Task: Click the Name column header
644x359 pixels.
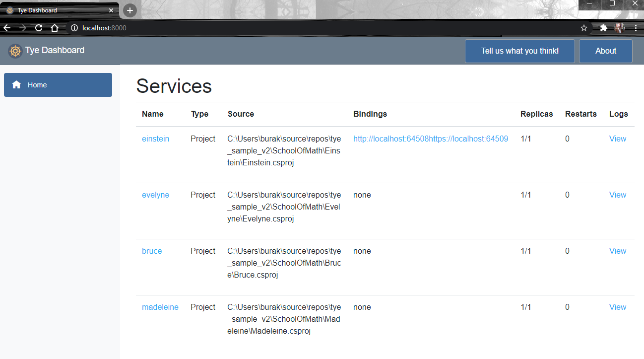Action: click(x=153, y=114)
